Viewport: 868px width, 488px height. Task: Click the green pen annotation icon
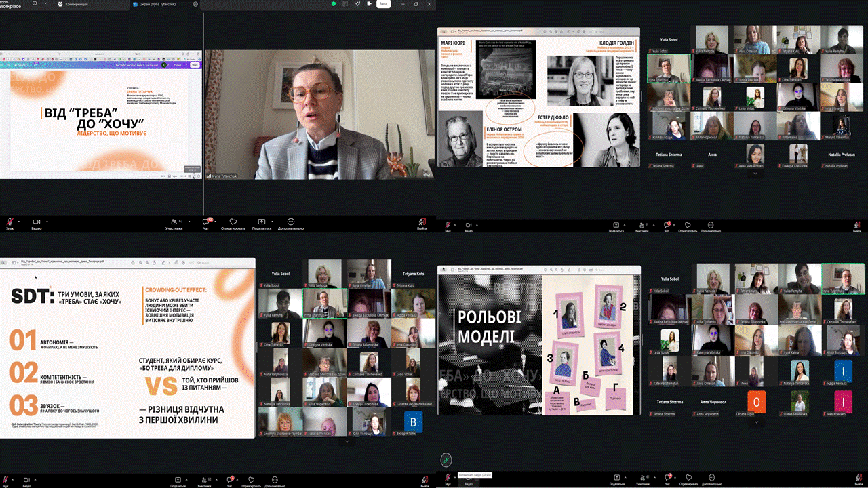446,460
